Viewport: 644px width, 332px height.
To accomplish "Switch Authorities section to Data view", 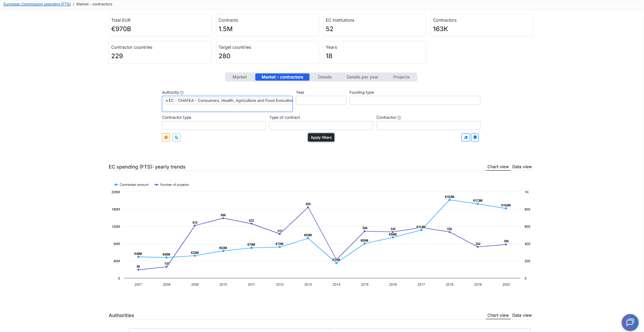I will (522, 315).
